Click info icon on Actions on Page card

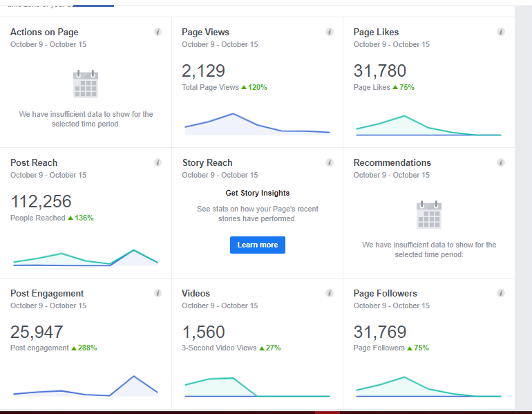tap(158, 32)
